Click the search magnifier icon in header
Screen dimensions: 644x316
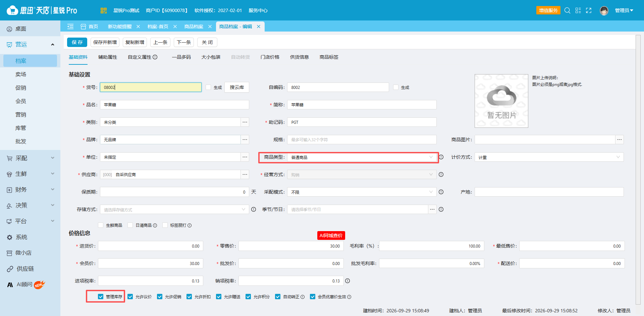tap(567, 10)
